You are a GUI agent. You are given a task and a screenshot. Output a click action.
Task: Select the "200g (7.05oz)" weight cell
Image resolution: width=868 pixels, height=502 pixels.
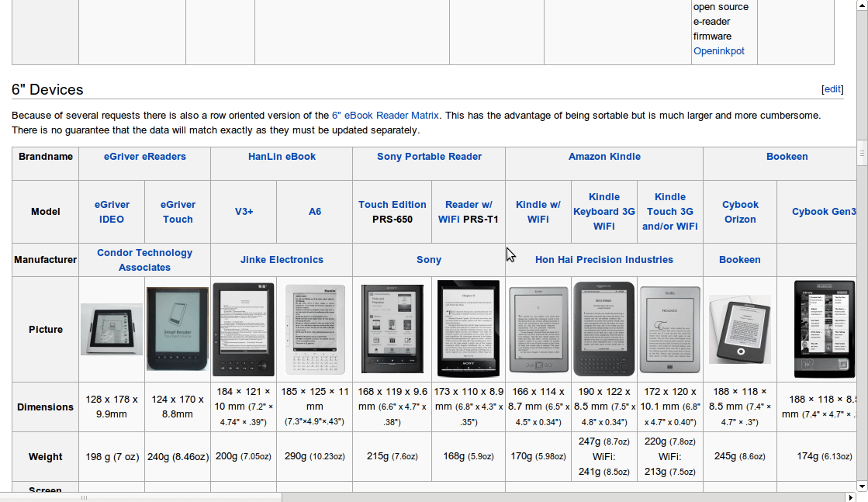[x=244, y=457]
